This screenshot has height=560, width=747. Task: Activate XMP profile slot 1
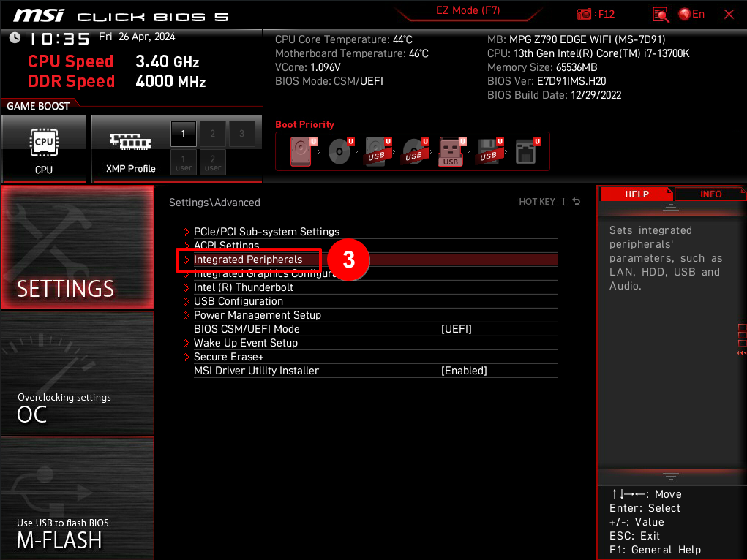point(183,134)
